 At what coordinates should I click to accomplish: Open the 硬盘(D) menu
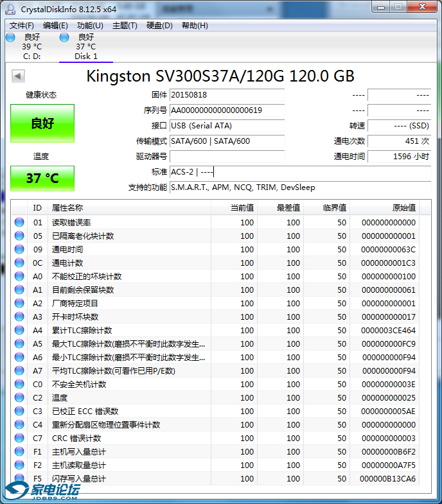coord(159,26)
